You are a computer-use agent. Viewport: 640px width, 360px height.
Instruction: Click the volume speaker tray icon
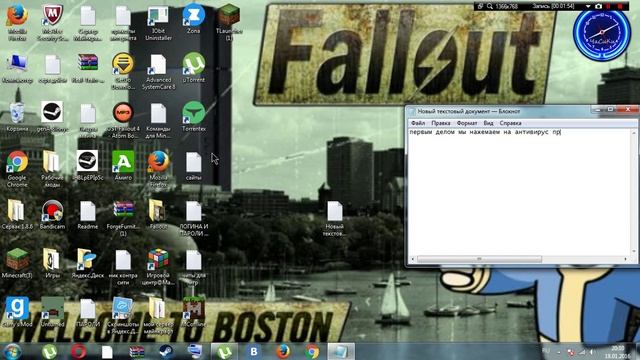(591, 351)
